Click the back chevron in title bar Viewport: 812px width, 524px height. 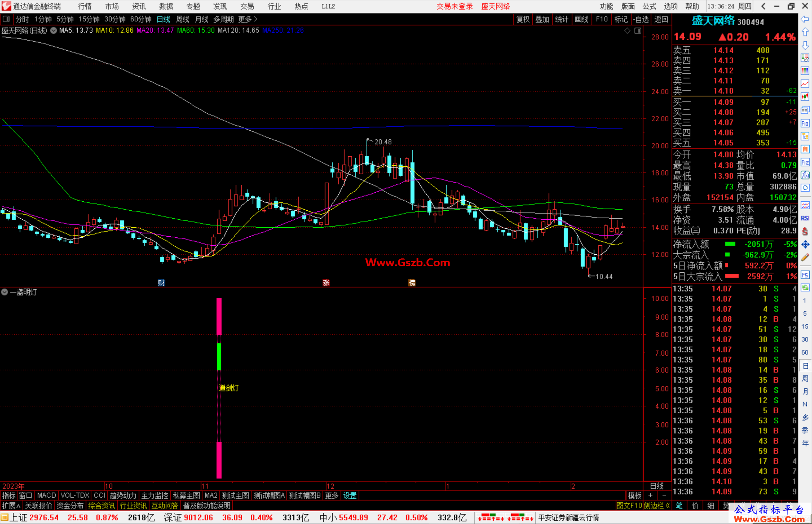pos(763,6)
